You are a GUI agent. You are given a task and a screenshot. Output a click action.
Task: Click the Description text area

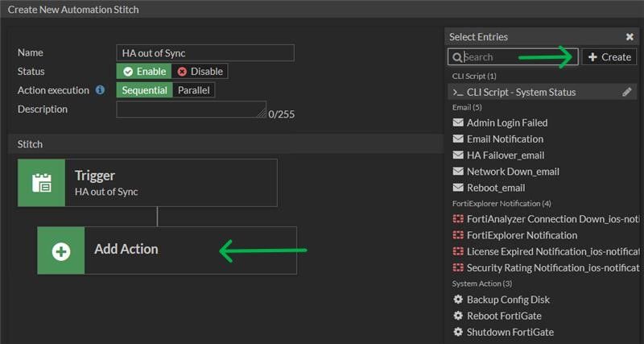click(x=191, y=110)
